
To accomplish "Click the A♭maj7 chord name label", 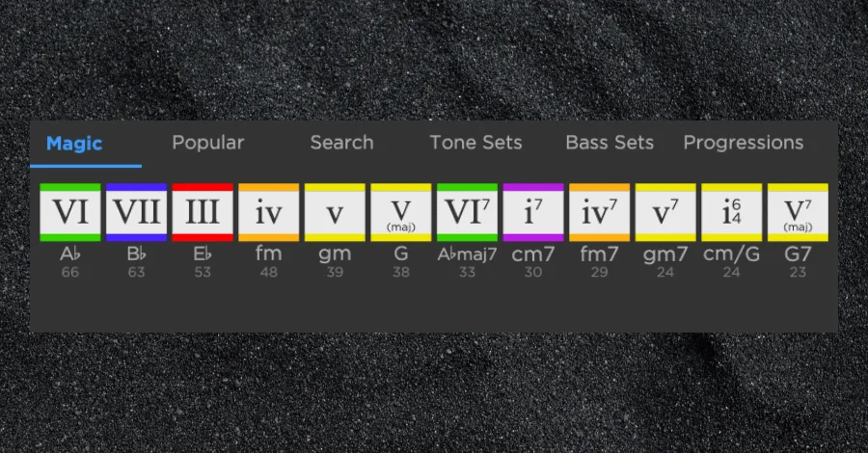I will point(467,254).
